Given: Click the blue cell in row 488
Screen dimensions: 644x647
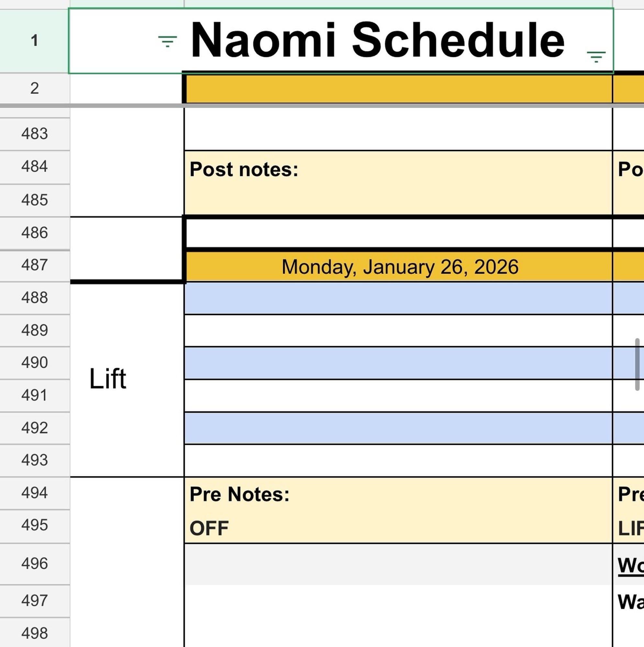Looking at the screenshot, I should [x=398, y=298].
